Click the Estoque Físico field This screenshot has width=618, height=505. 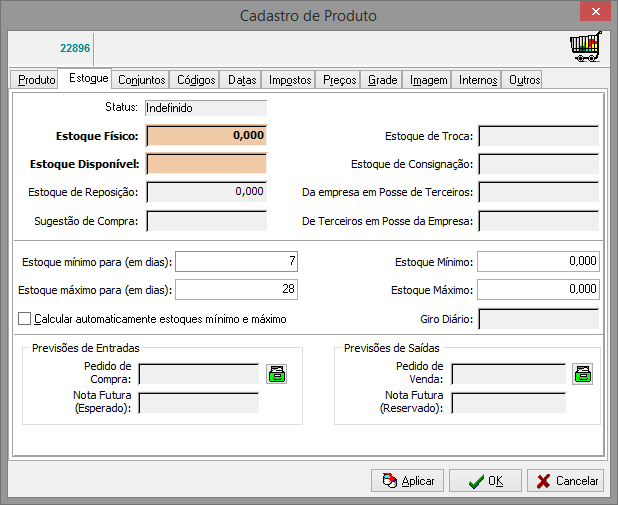[x=207, y=135]
